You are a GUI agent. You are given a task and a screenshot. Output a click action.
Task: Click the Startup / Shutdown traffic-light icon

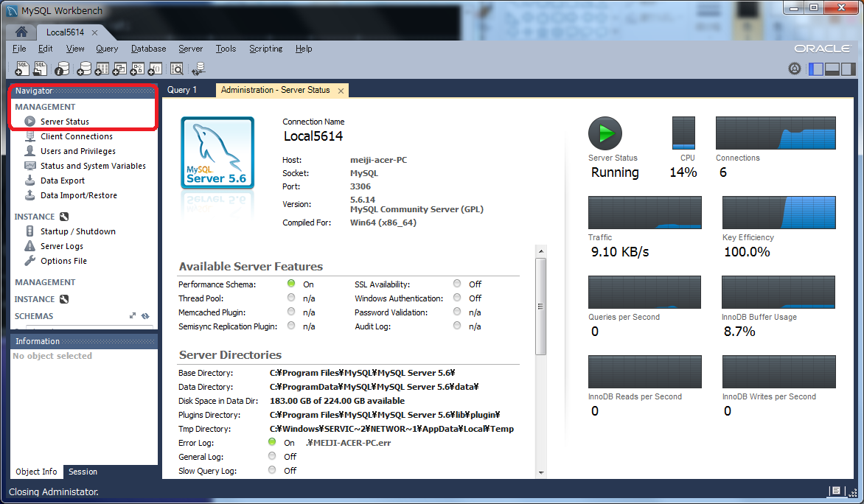tap(30, 231)
